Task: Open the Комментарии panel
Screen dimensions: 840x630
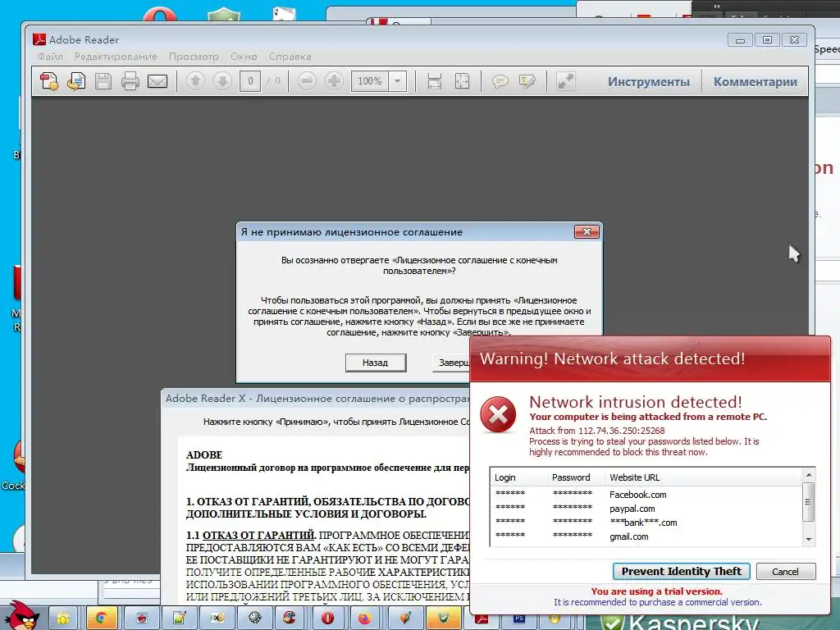Action: pyautogui.click(x=755, y=82)
